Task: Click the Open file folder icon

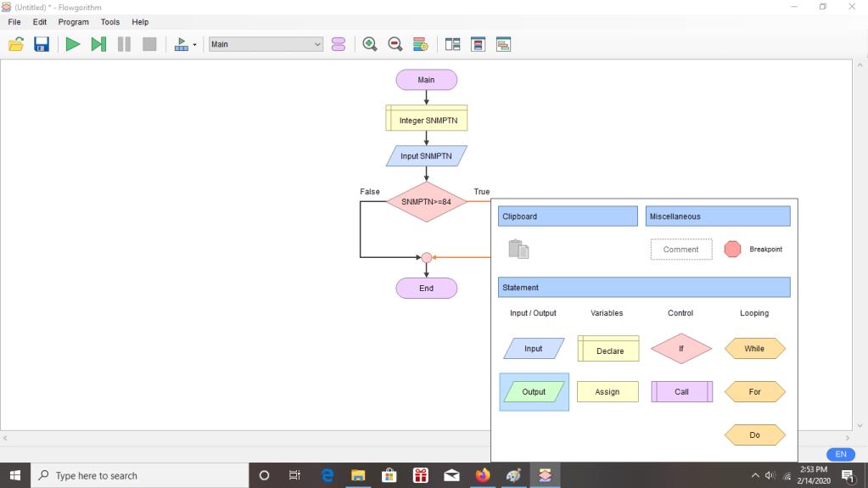Action: pyautogui.click(x=16, y=44)
